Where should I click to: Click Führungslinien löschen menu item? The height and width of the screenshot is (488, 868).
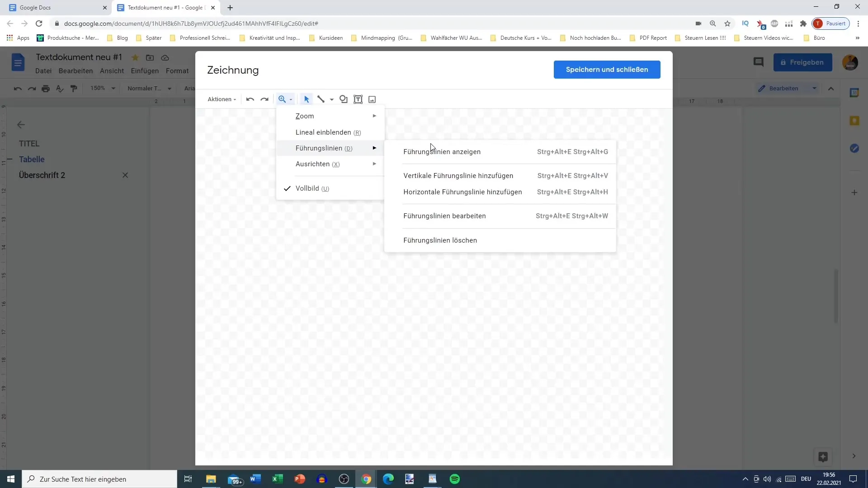click(x=441, y=240)
